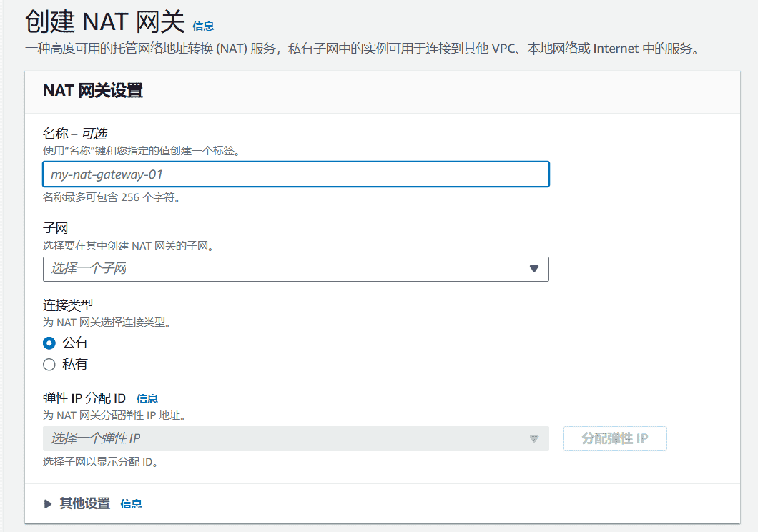Select the 私有 connection type

point(49,364)
